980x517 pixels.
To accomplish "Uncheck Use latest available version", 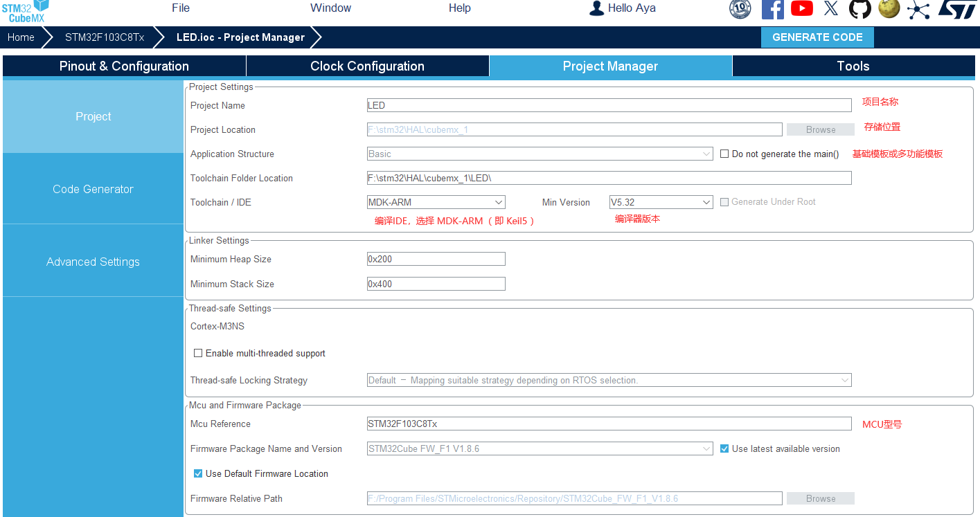I will click(724, 448).
